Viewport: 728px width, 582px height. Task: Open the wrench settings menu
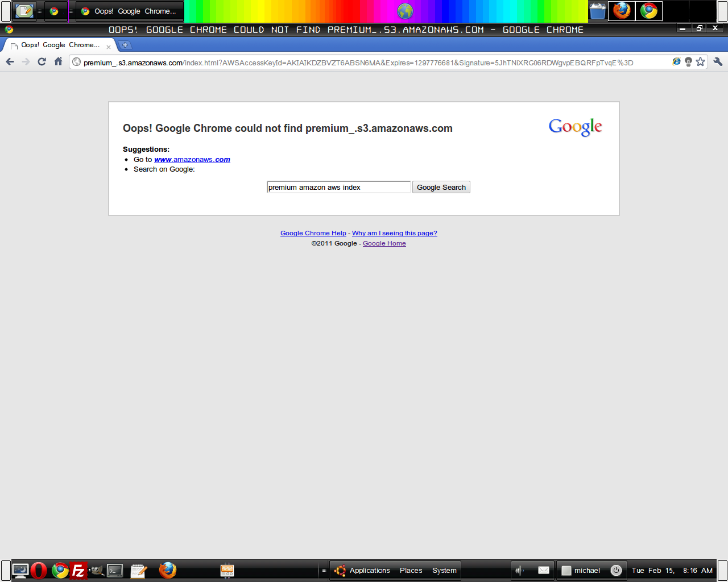718,62
